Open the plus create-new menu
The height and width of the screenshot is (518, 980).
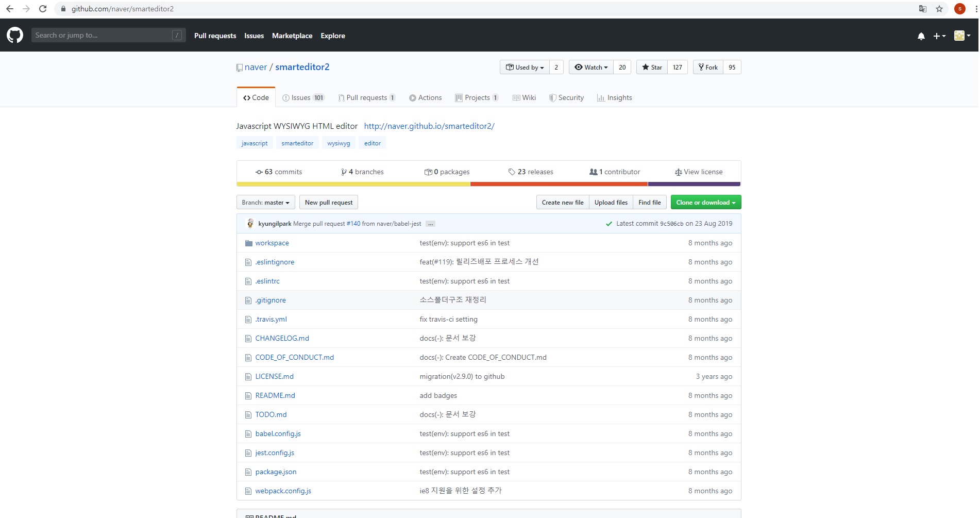coord(939,36)
